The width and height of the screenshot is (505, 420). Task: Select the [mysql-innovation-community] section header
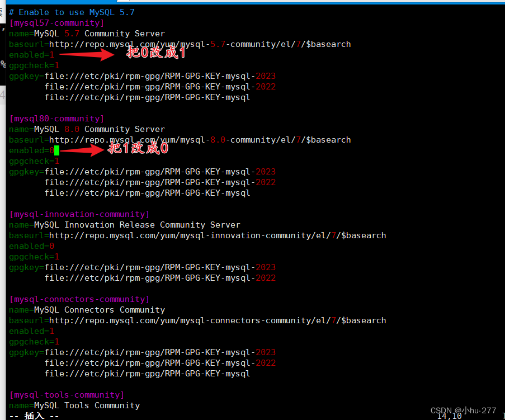tap(79, 215)
